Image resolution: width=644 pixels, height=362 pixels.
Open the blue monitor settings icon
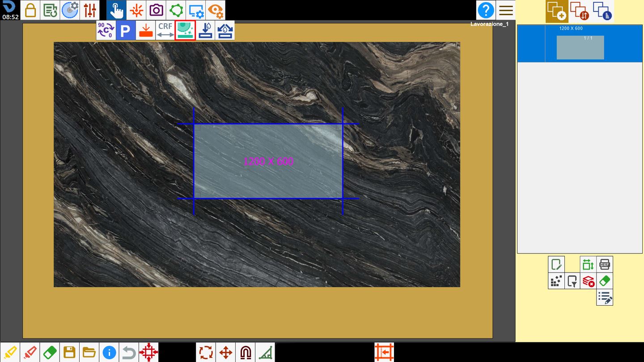(x=195, y=10)
